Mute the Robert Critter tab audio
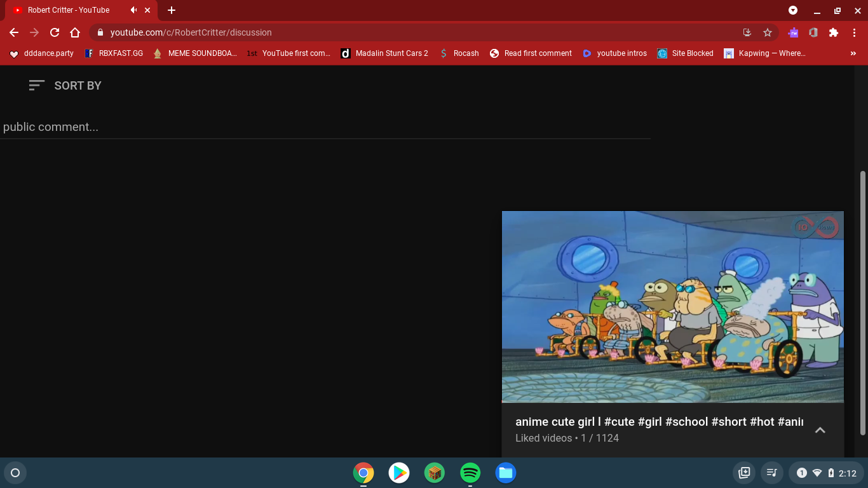This screenshot has height=488, width=868. (x=134, y=10)
